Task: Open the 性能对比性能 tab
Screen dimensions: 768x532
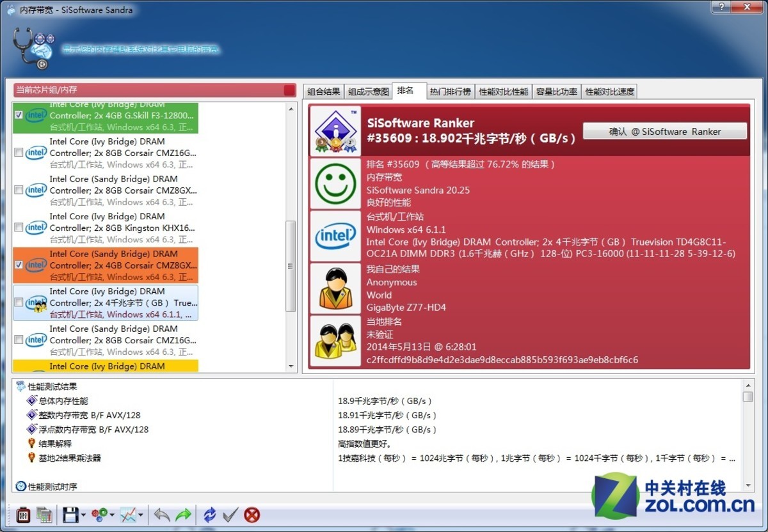Action: (x=504, y=91)
